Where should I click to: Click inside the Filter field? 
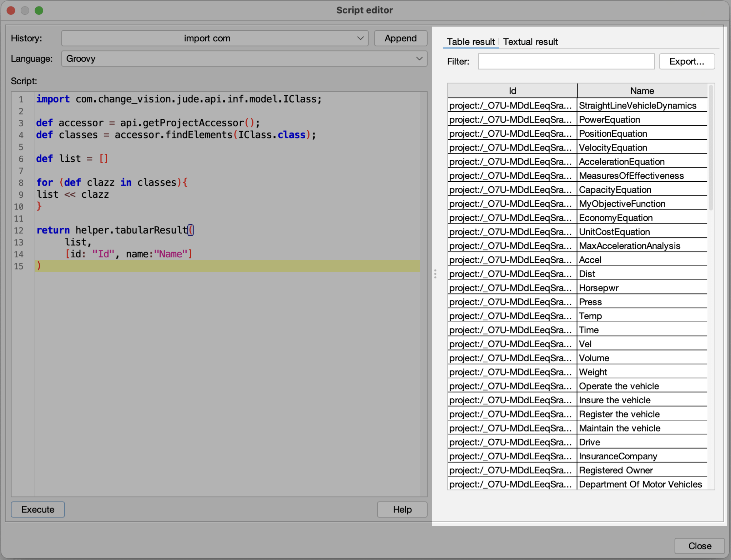click(x=566, y=61)
